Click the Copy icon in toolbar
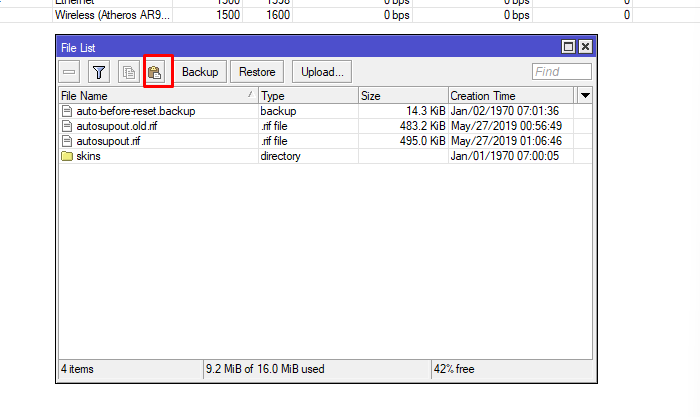The height and width of the screenshot is (417, 700). pos(128,72)
